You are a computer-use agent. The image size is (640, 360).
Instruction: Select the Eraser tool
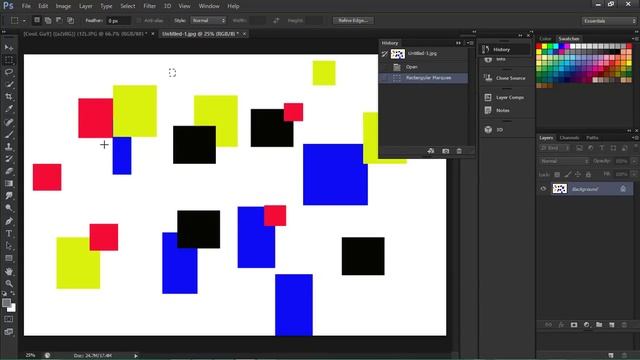tap(9, 171)
